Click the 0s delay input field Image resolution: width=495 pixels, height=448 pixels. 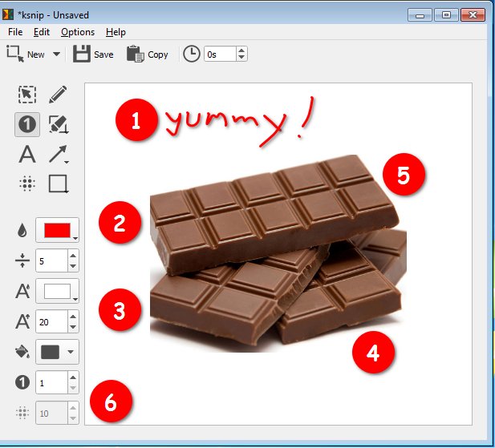click(x=220, y=54)
